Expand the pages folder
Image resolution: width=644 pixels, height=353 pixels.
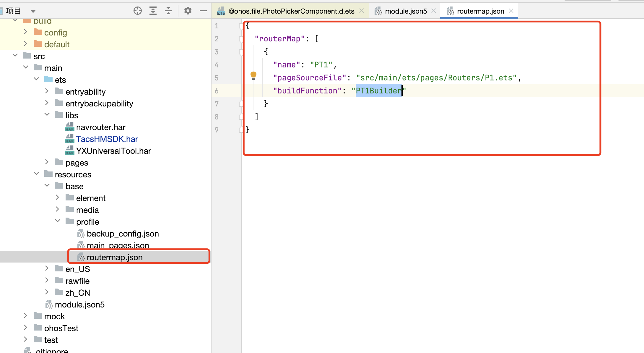tap(47, 162)
